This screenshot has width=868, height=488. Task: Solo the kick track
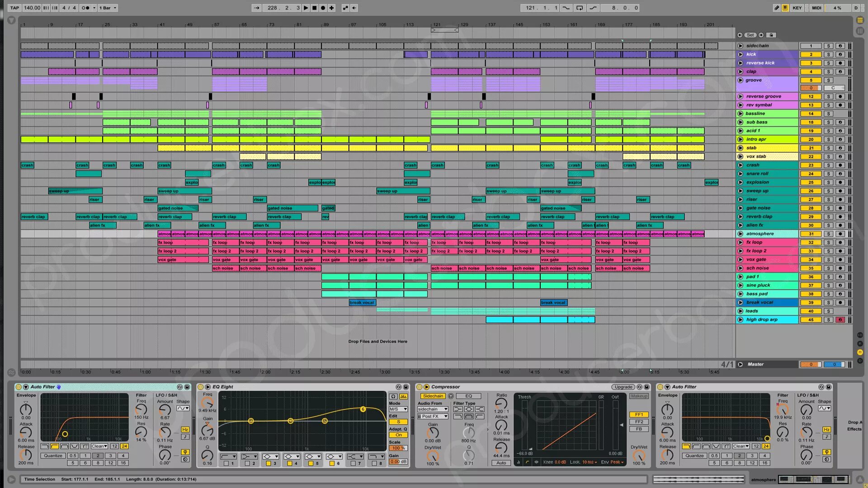pyautogui.click(x=828, y=54)
